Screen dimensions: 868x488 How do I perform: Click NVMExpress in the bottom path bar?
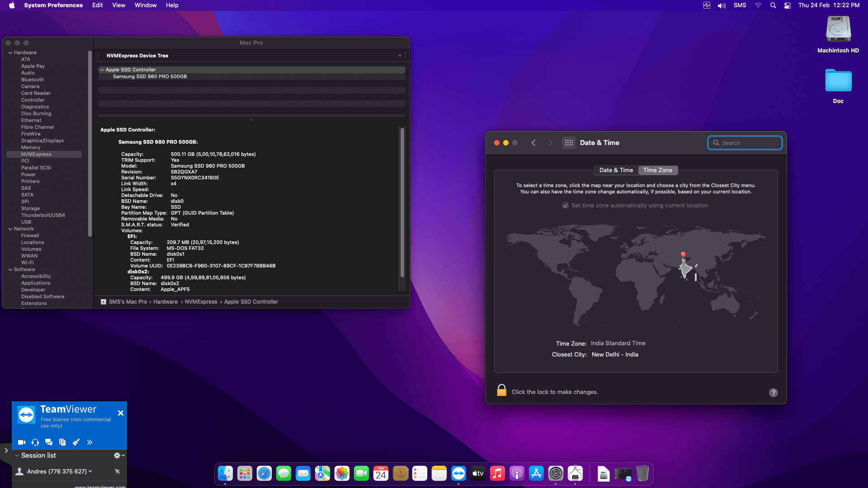(x=201, y=302)
